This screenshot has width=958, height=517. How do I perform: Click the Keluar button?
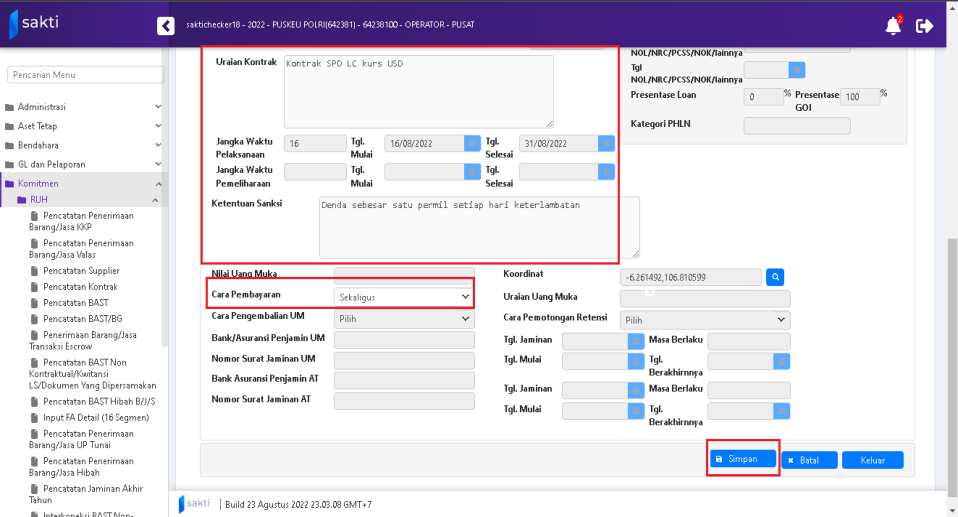872,460
